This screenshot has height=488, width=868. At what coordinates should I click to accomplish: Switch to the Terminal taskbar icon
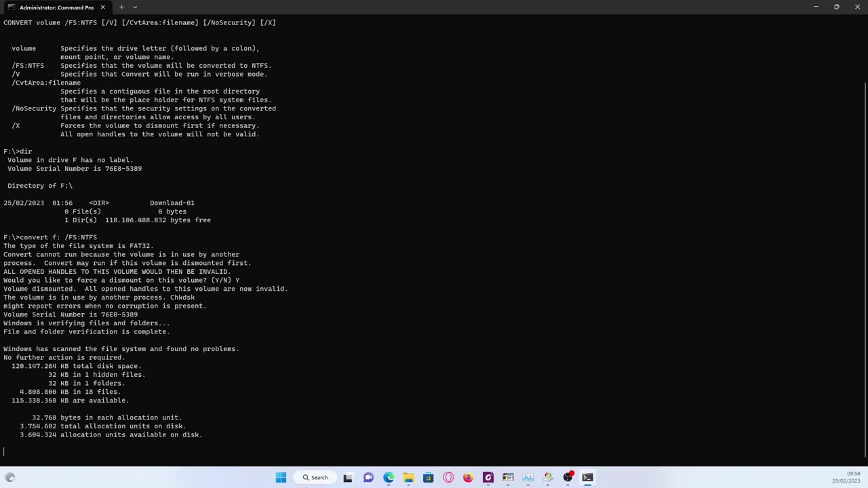[x=587, y=477]
